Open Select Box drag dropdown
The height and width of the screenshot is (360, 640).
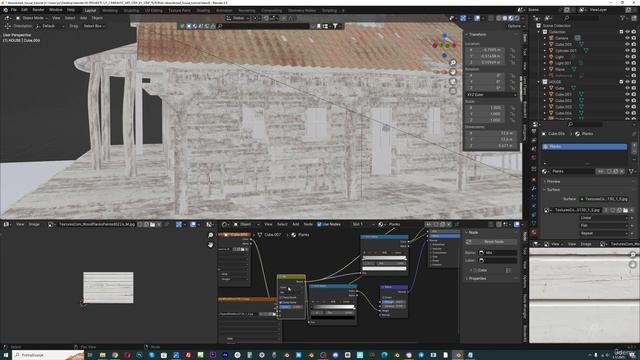coord(94,26)
